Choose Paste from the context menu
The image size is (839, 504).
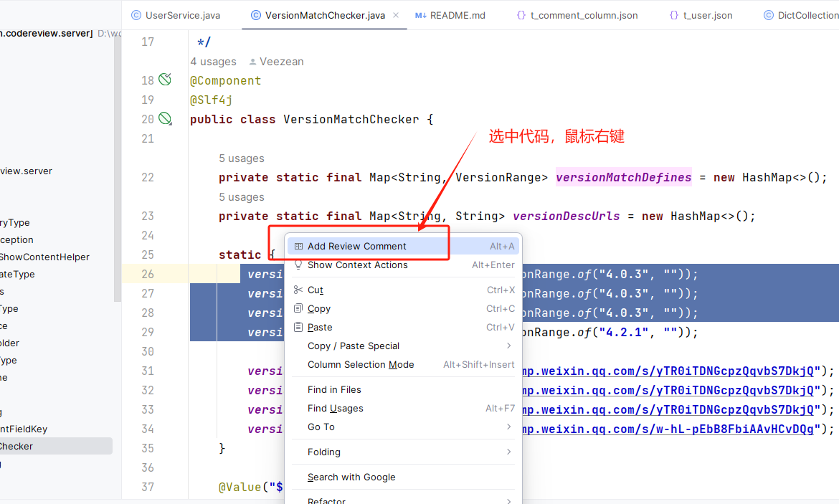click(x=320, y=328)
